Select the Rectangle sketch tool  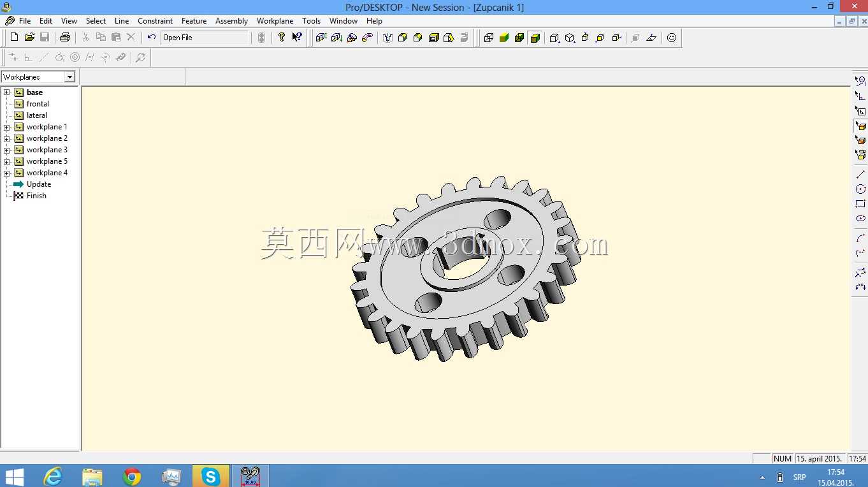(860, 204)
